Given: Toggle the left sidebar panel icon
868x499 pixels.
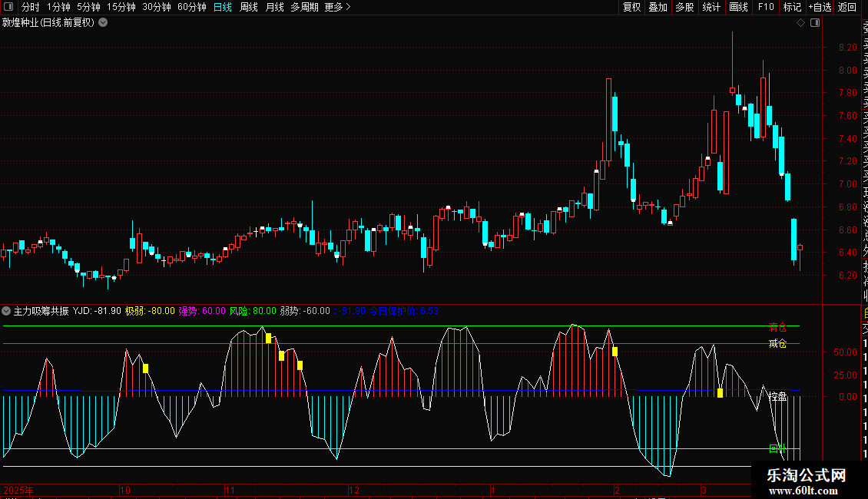Looking at the screenshot, I should [x=8, y=7].
